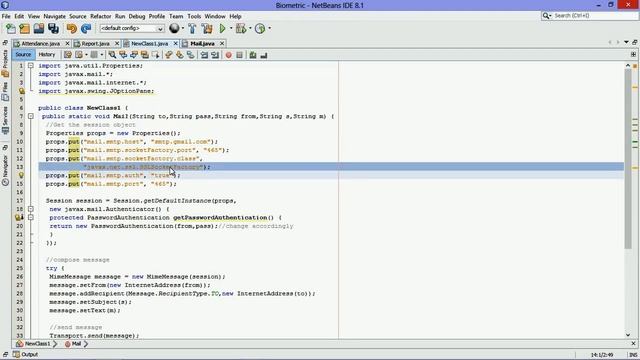The height and width of the screenshot is (360, 640).
Task: Click the Search (Ctrl+I) field
Action: [590, 16]
